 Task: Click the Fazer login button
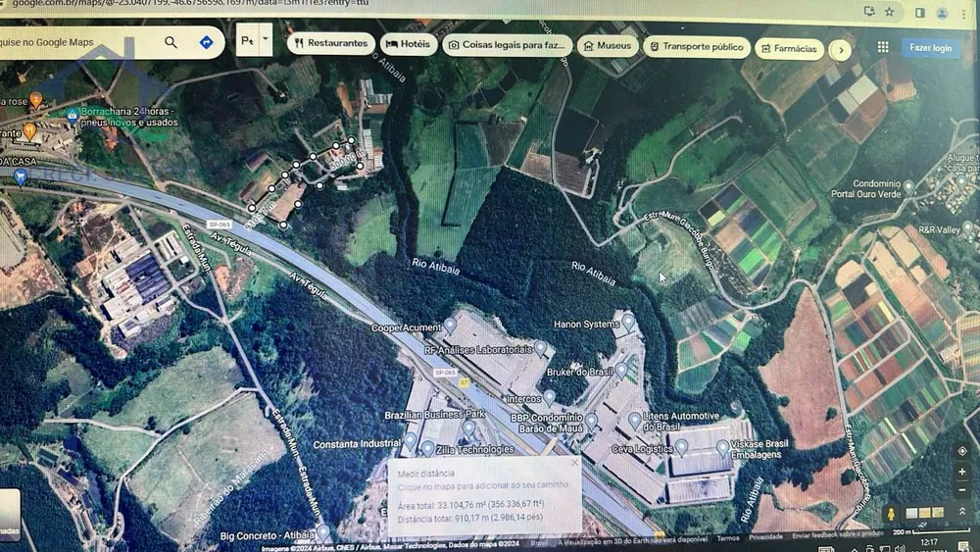(931, 47)
